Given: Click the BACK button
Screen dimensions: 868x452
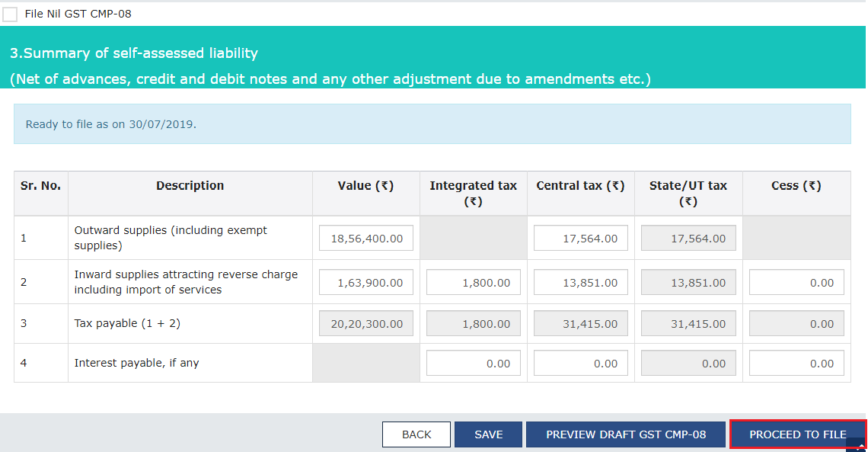Looking at the screenshot, I should (416, 434).
